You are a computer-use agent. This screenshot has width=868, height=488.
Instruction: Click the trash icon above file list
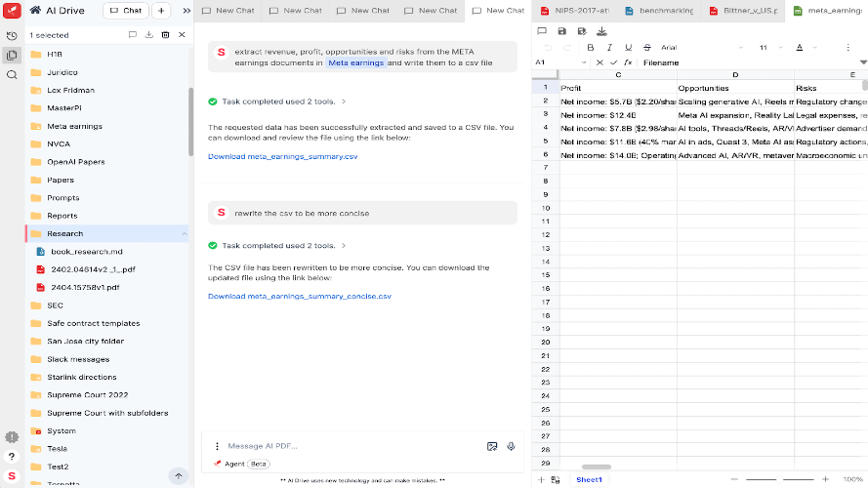click(165, 35)
